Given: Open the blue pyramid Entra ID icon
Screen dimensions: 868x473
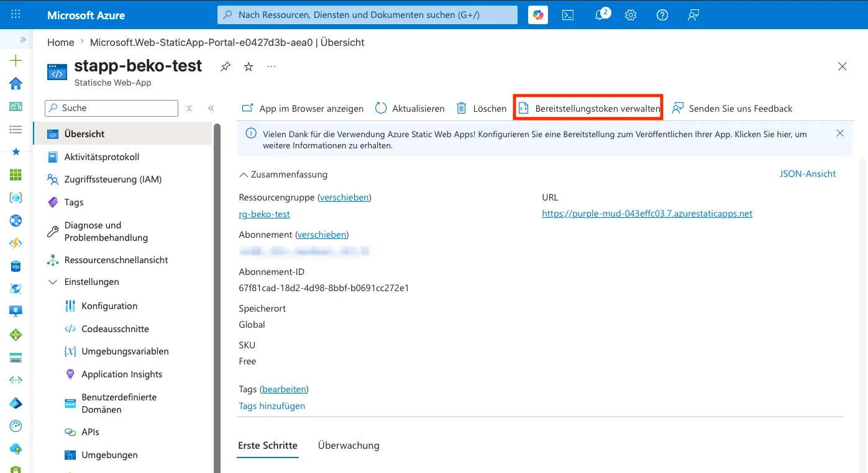Looking at the screenshot, I should (16, 403).
